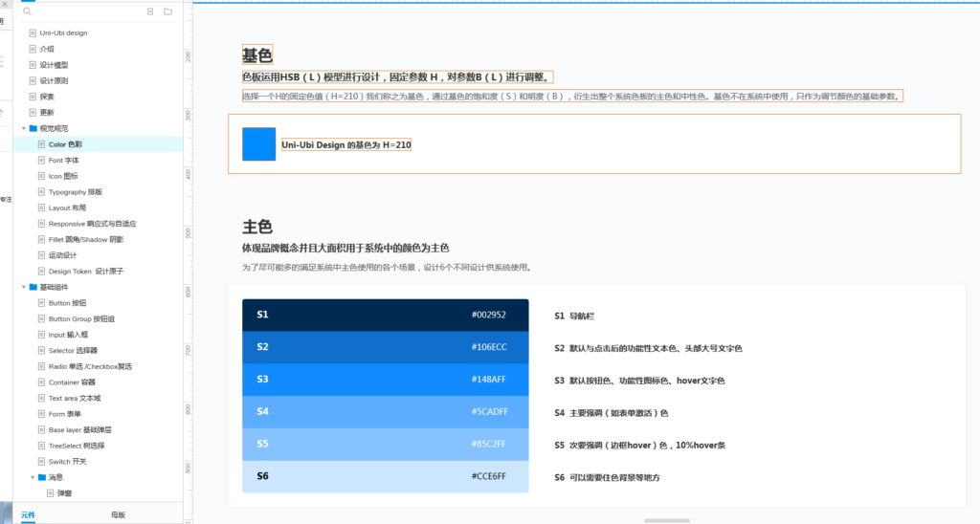Screen dimensions: 980x524
Task: Click the page icon beside Uni-Ubi design
Action: (33, 33)
